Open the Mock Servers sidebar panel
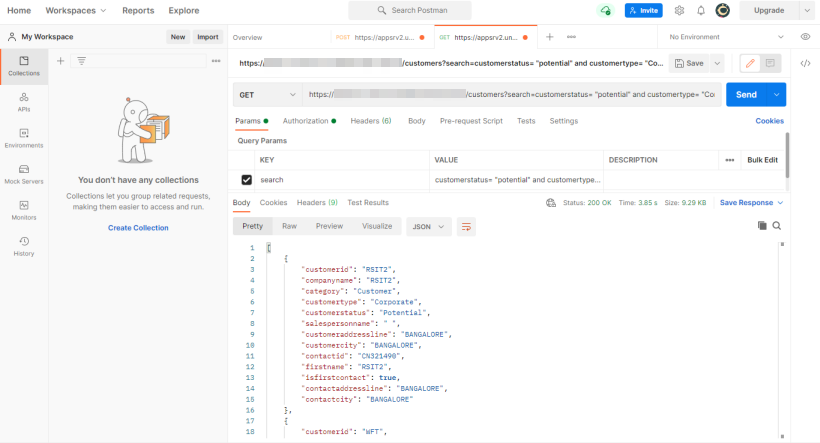820x443 pixels. click(24, 175)
